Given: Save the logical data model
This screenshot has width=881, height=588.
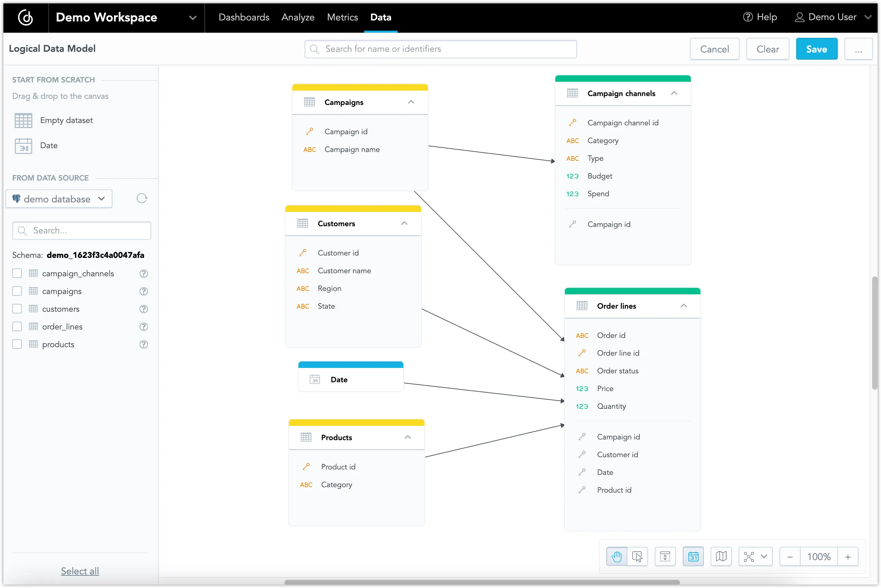Looking at the screenshot, I should tap(817, 49).
